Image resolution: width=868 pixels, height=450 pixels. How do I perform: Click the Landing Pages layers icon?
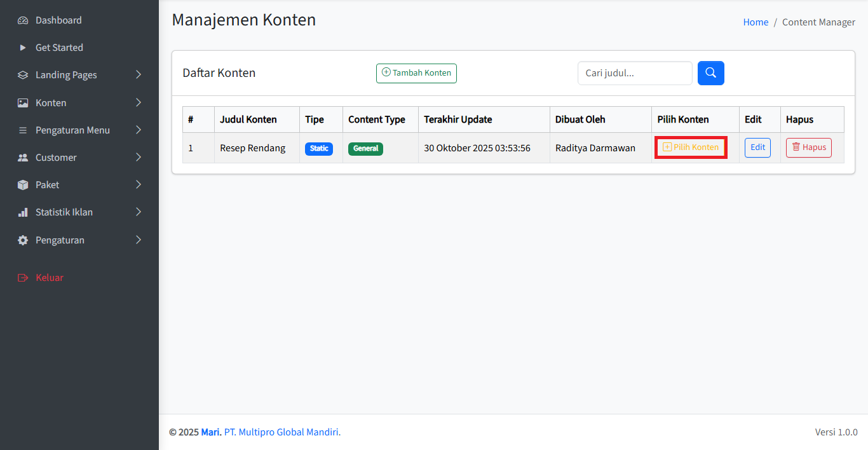tap(23, 75)
